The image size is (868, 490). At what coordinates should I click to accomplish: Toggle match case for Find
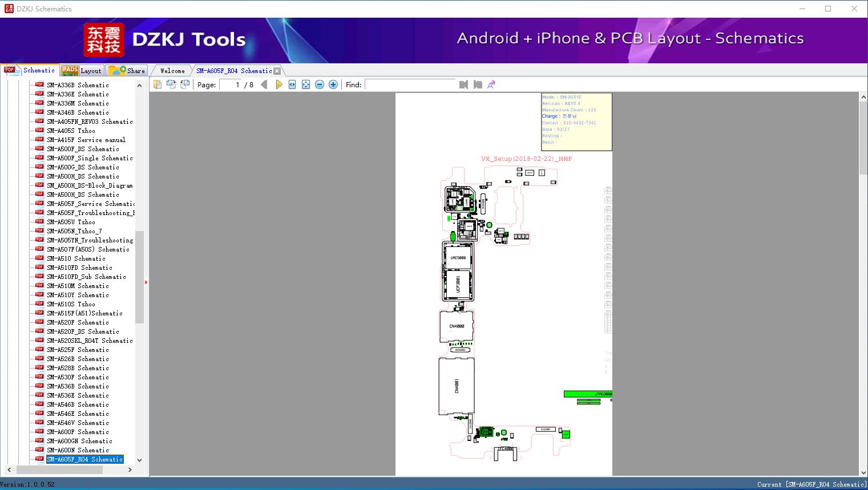click(x=491, y=84)
